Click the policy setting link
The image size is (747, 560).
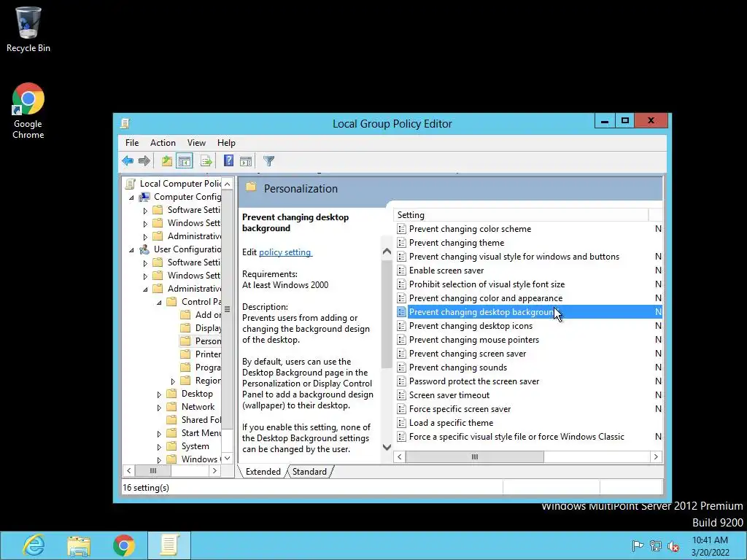(285, 252)
